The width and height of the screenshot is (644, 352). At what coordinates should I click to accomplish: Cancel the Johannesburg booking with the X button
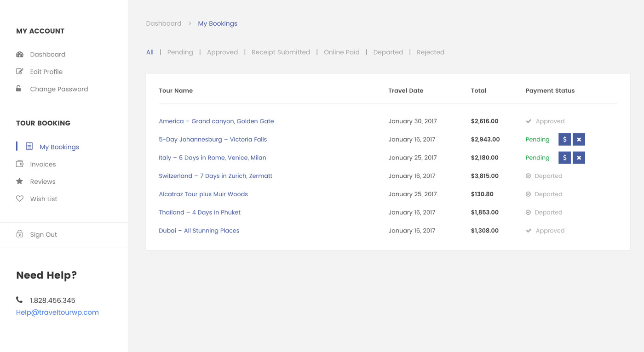579,139
